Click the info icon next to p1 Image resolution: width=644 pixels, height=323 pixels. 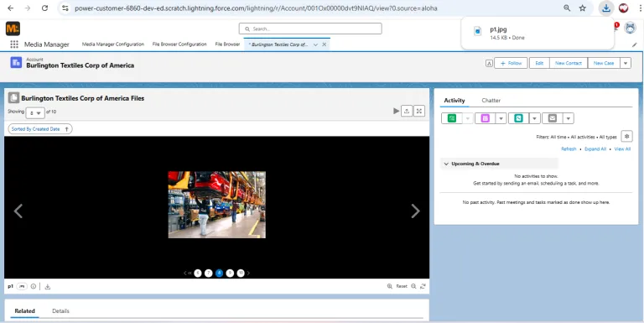click(34, 286)
